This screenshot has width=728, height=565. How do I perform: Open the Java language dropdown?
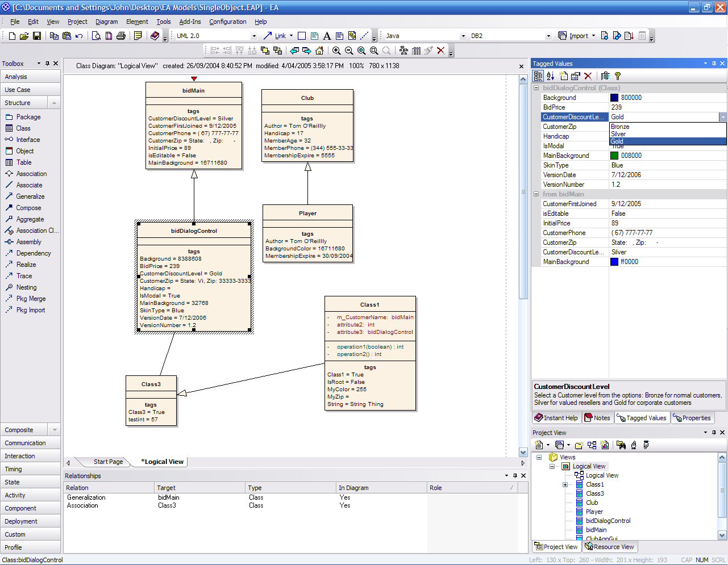(463, 36)
